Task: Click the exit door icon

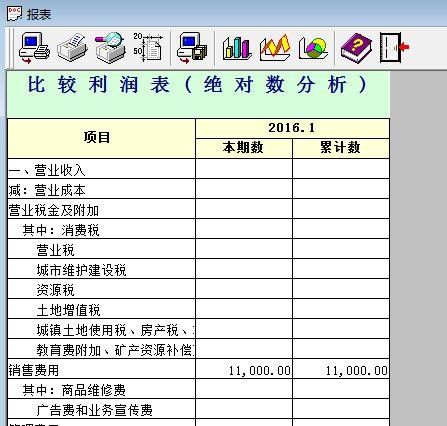Action: pyautogui.click(x=394, y=48)
